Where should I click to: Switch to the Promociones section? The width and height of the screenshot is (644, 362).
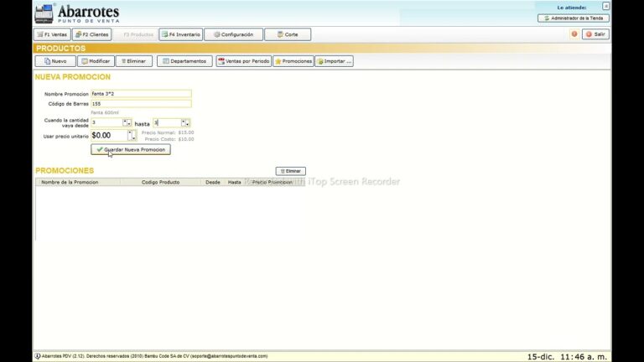[293, 61]
